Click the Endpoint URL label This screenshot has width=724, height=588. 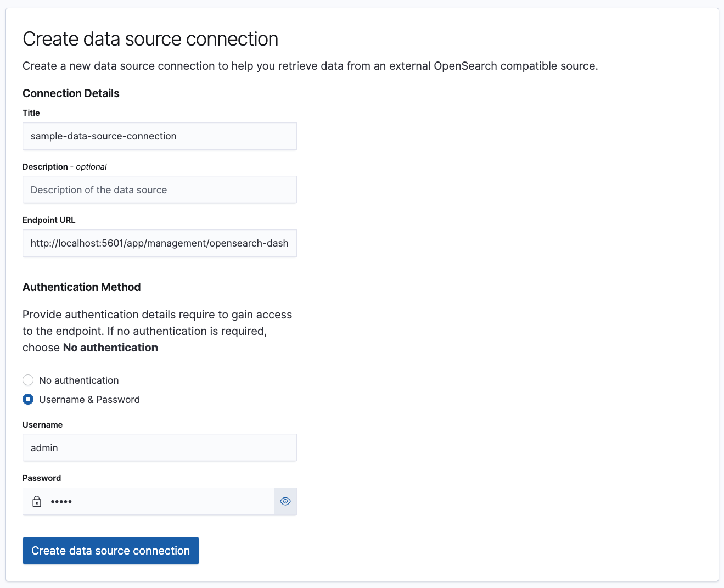pos(49,220)
